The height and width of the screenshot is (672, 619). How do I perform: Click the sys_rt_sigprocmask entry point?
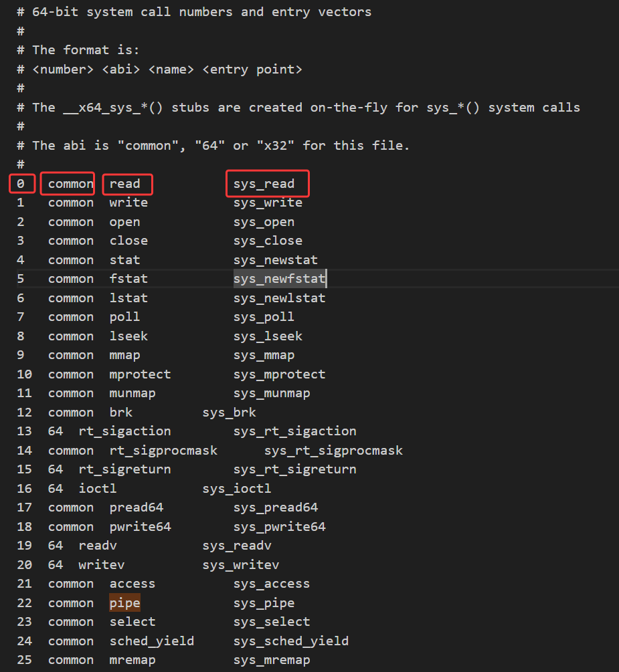point(333,451)
